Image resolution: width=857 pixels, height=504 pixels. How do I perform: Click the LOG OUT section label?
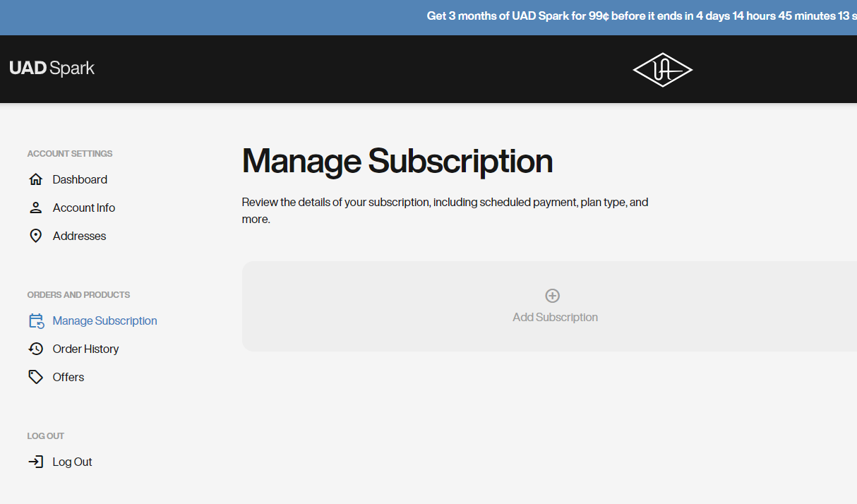coord(46,436)
